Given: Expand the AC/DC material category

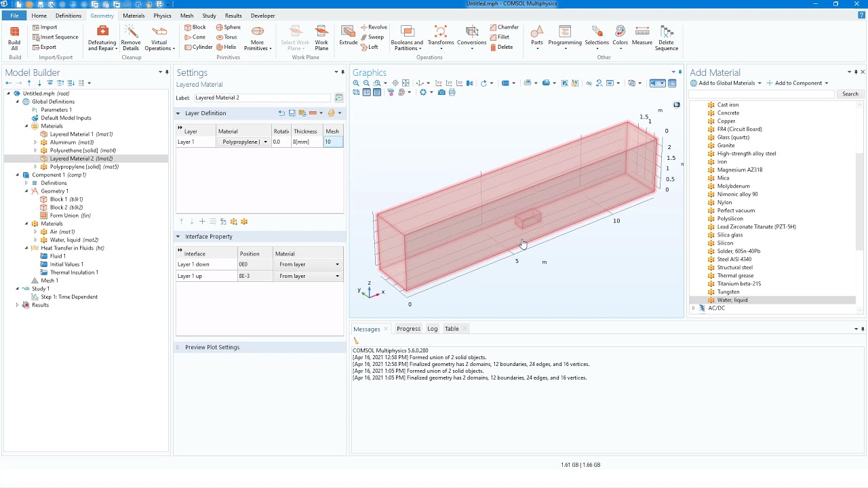Looking at the screenshot, I should click(693, 308).
